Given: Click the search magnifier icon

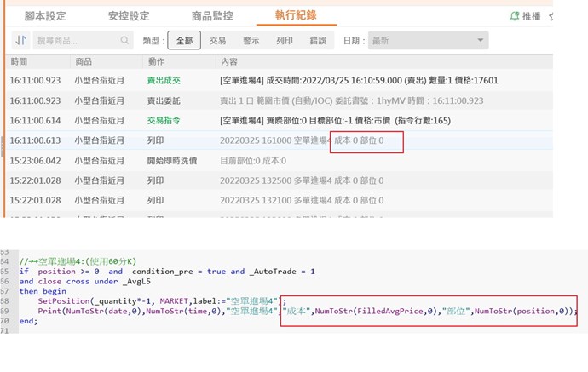Looking at the screenshot, I should point(125,40).
